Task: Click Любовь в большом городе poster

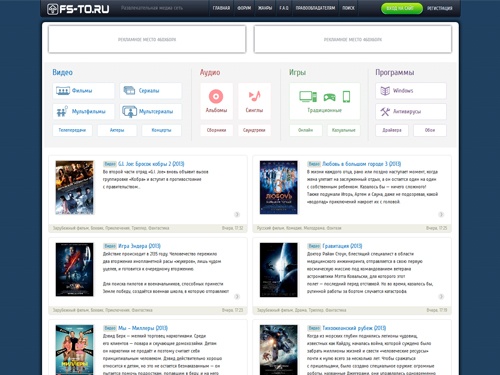Action: point(279,187)
